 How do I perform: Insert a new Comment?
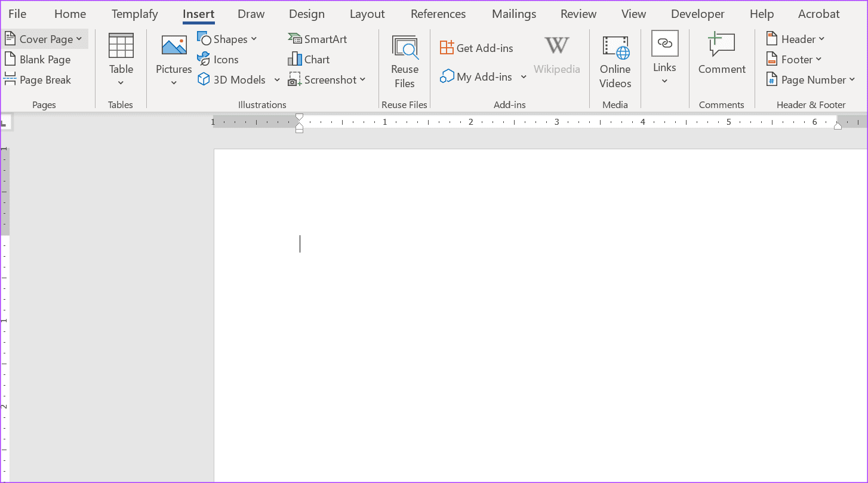(x=721, y=54)
